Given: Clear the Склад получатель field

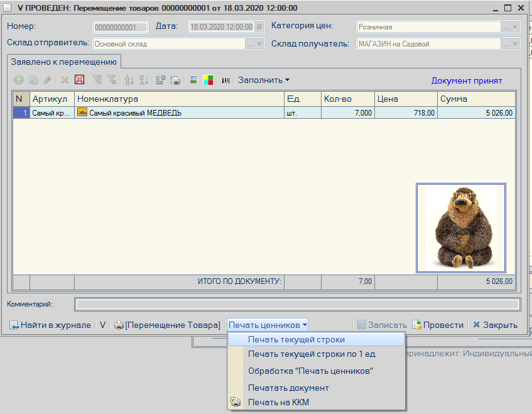Looking at the screenshot, I should coord(515,44).
